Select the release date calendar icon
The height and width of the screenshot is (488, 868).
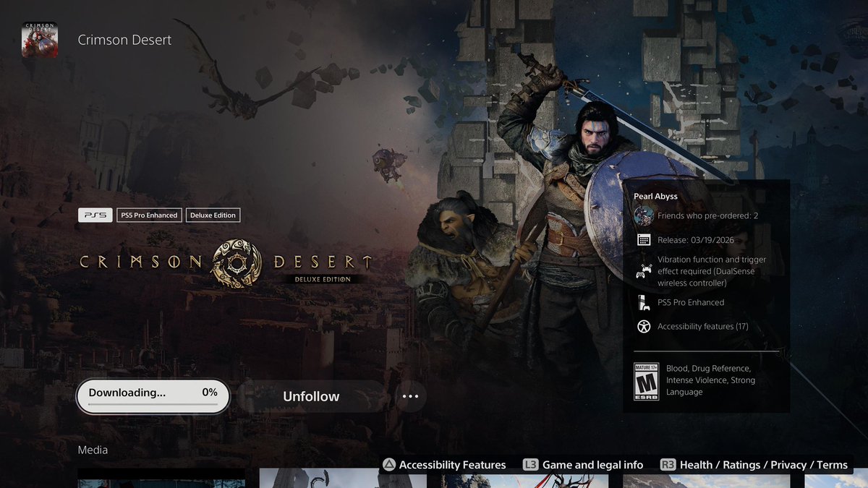[644, 240]
